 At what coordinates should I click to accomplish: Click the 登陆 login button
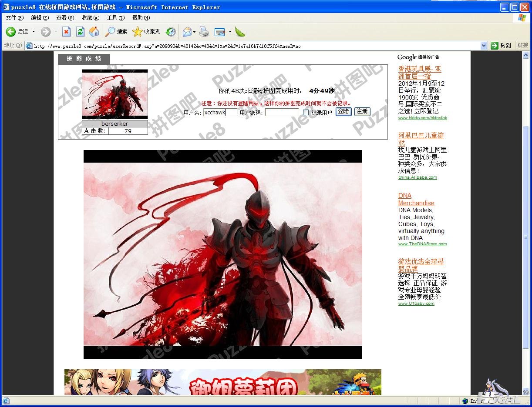(x=343, y=112)
